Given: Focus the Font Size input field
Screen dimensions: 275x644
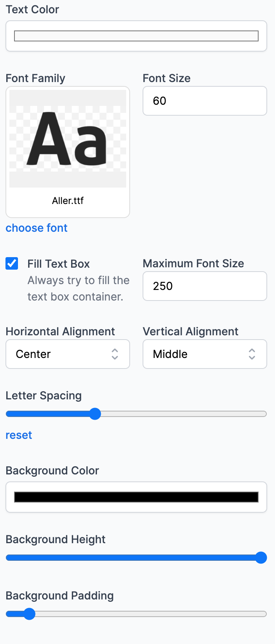Looking at the screenshot, I should click(x=205, y=101).
